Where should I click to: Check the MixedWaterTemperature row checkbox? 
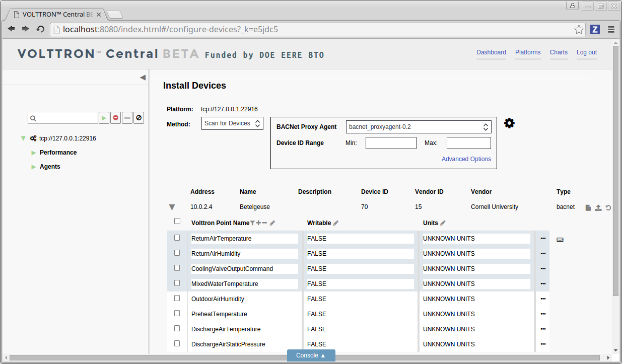click(x=177, y=283)
